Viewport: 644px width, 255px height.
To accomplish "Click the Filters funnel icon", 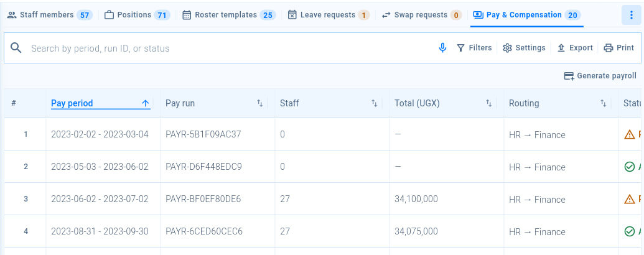I will (461, 48).
